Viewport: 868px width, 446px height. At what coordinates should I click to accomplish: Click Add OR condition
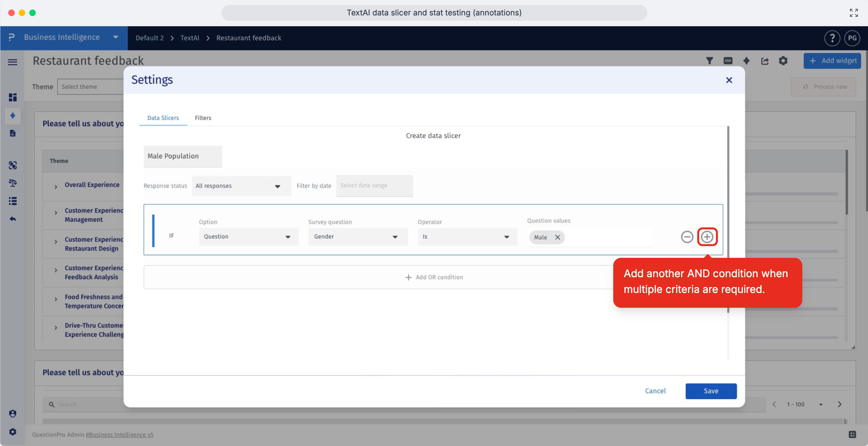tap(434, 277)
